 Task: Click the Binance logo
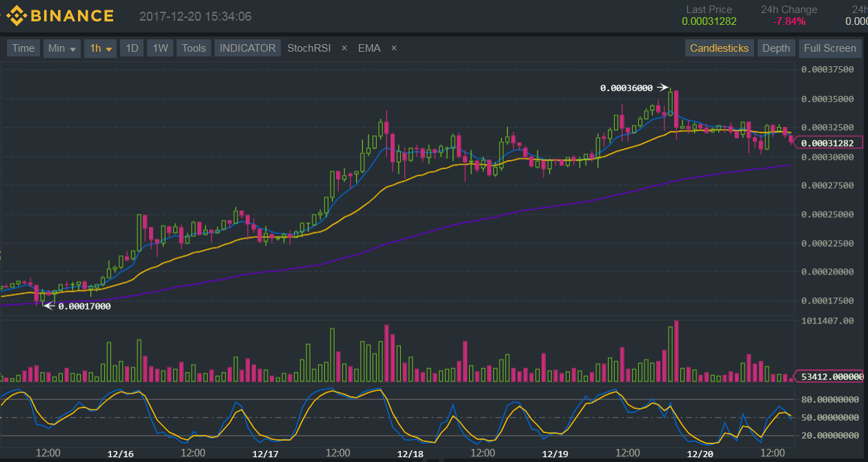pyautogui.click(x=60, y=15)
